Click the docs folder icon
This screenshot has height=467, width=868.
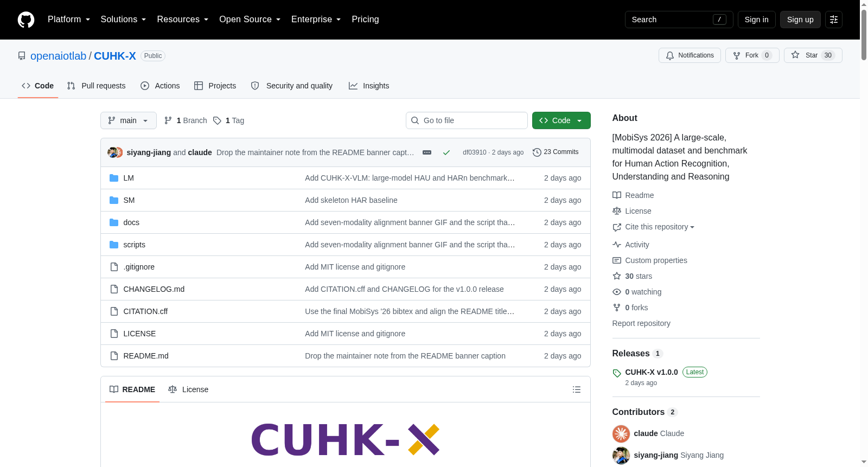[114, 222]
